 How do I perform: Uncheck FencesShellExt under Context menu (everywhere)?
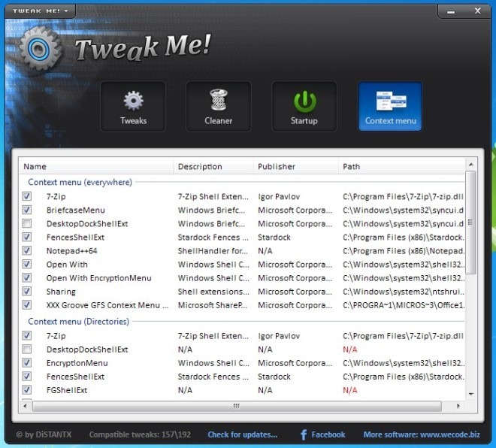[x=27, y=237]
